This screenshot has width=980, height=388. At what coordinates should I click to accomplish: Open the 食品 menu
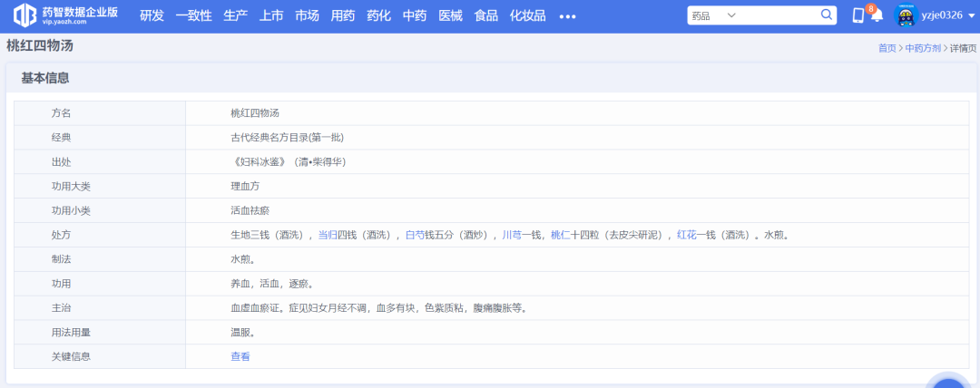coord(486,16)
